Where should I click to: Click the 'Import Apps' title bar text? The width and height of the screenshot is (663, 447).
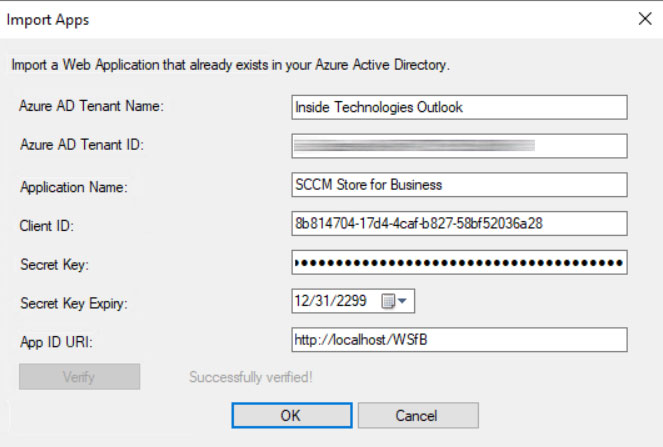(x=48, y=20)
